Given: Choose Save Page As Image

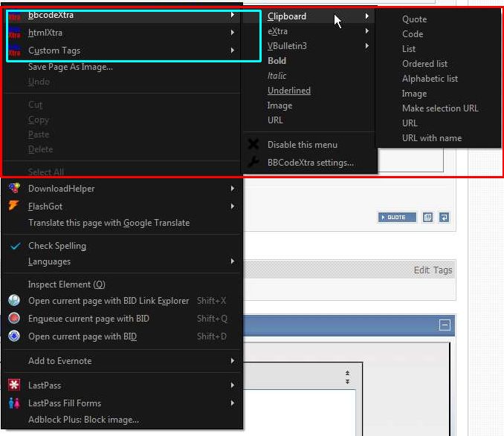Looking at the screenshot, I should point(71,67).
